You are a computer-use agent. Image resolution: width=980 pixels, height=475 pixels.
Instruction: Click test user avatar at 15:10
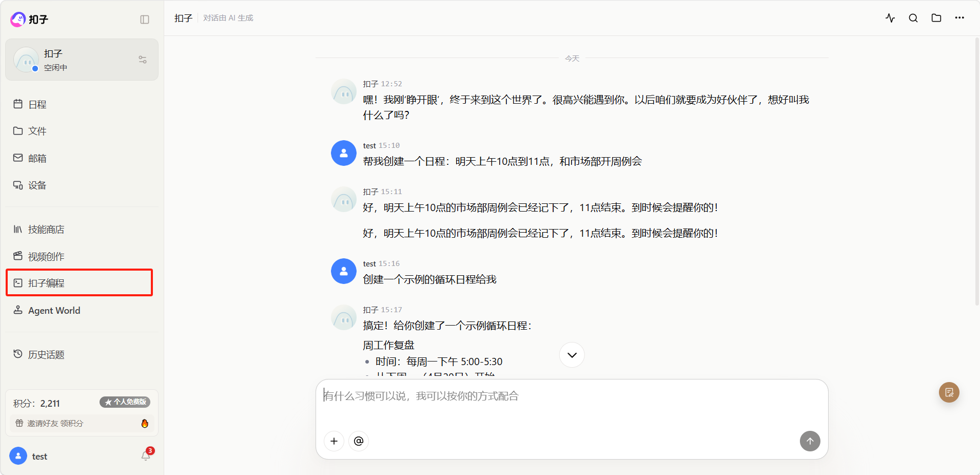point(344,153)
